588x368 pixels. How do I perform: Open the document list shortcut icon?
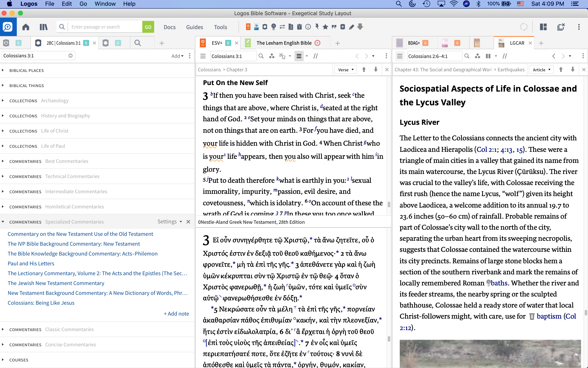291,27
